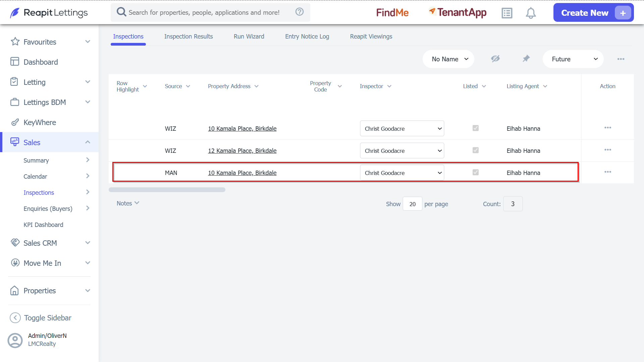Open KeyWhere from the sidebar
644x362 pixels.
[x=40, y=122]
